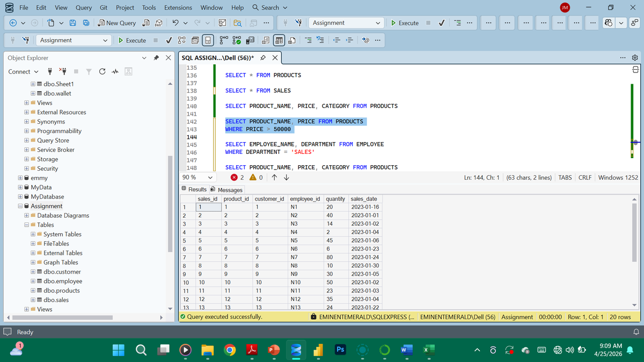Click the New Query button
Screen dimensions: 644x362
[117, 23]
